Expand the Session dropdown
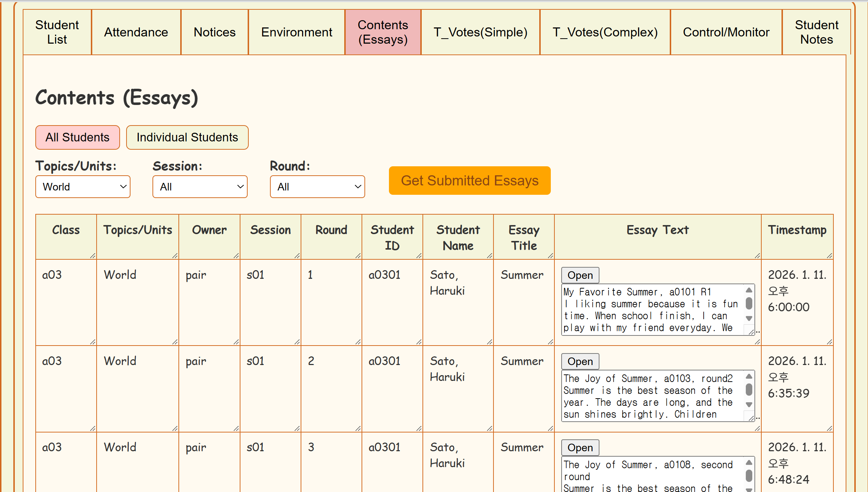The width and height of the screenshot is (868, 492). [200, 187]
